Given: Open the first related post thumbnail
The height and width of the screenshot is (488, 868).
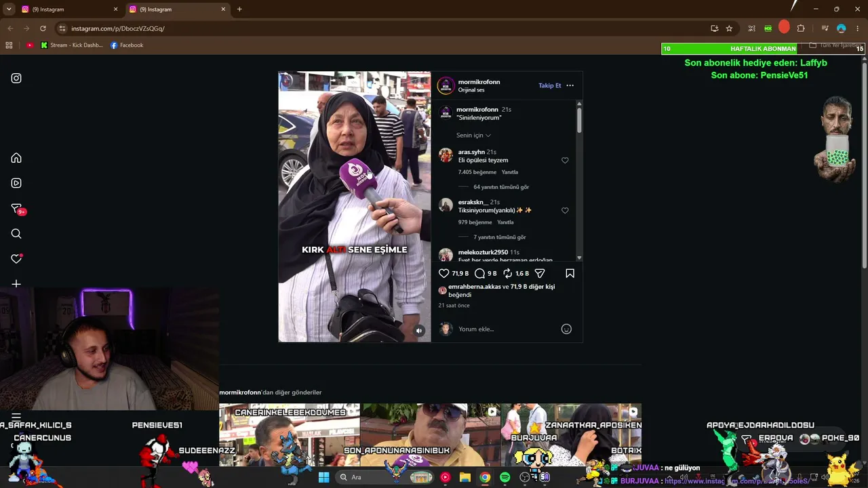Looking at the screenshot, I should click(x=290, y=435).
